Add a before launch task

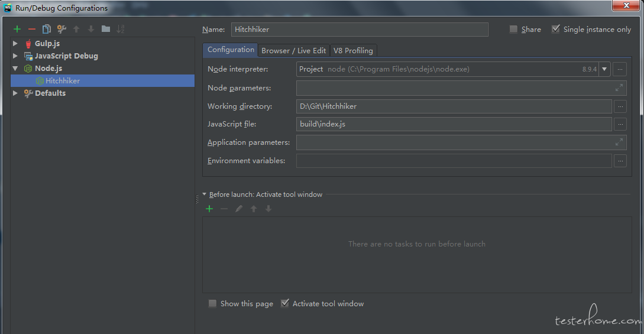(209, 209)
